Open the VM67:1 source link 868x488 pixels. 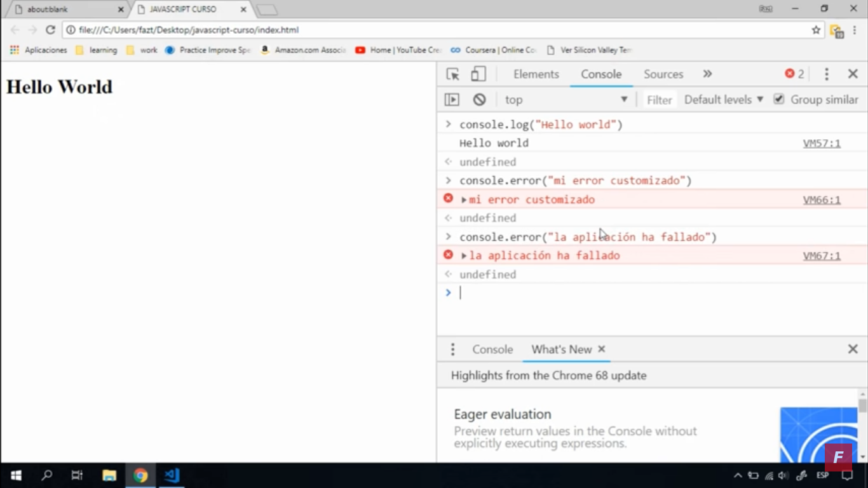tap(822, 256)
